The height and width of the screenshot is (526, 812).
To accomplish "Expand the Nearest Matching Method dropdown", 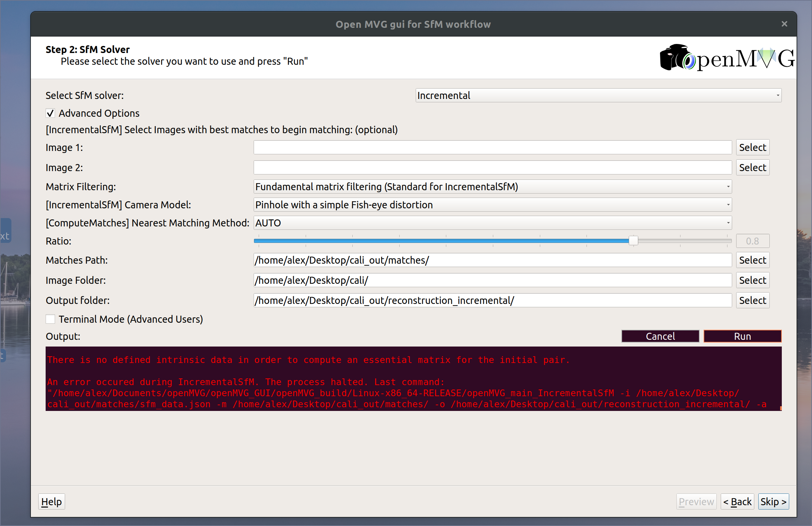I will [492, 223].
